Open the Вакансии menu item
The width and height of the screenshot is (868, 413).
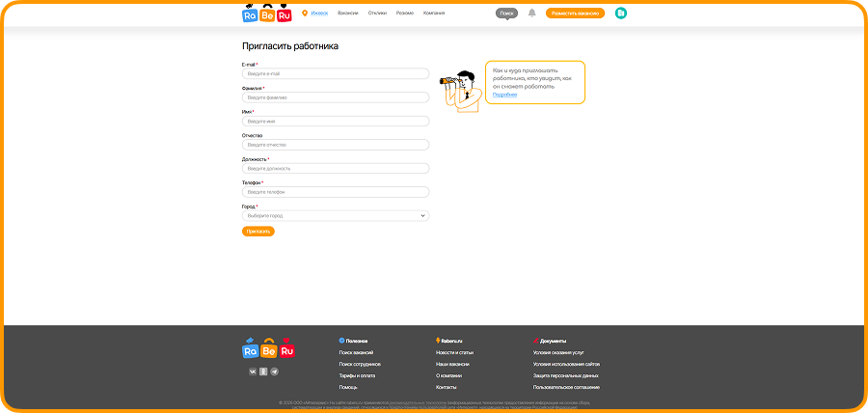[348, 14]
